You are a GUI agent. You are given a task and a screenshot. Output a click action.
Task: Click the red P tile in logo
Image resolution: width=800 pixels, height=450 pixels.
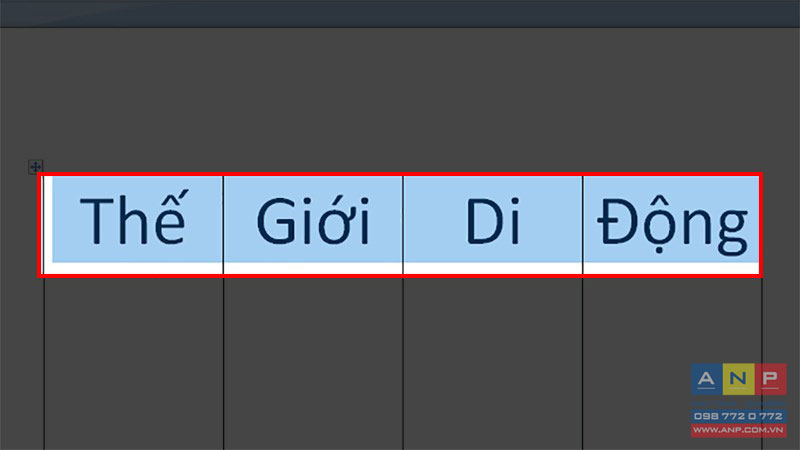click(x=770, y=379)
